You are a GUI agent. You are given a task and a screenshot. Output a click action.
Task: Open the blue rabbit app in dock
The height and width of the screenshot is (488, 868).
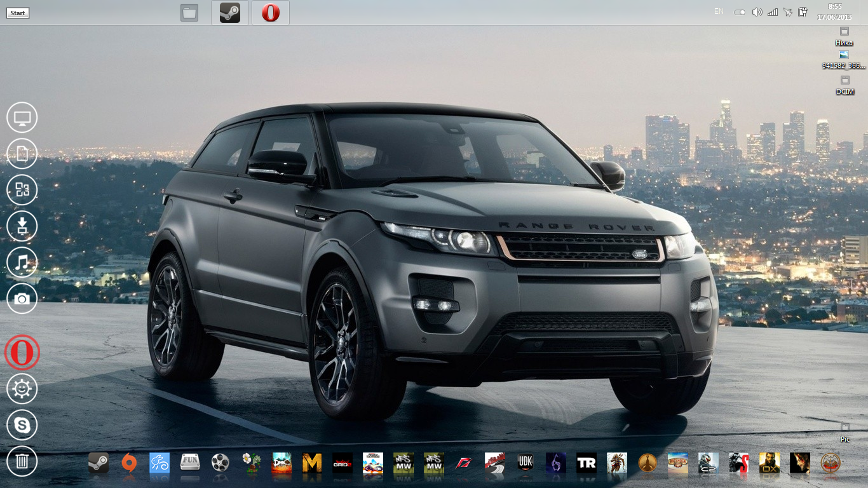[159, 463]
